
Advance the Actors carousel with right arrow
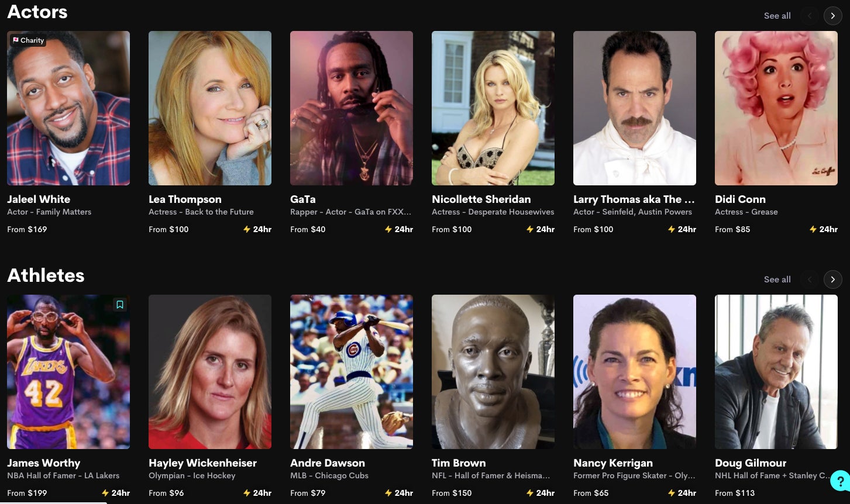click(832, 16)
